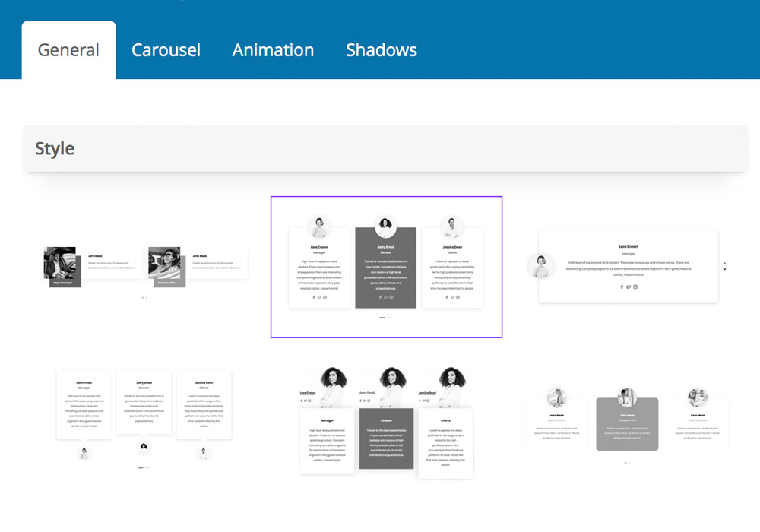Click Jessica Dowl's avatar in the selected style
The height and width of the screenshot is (532, 760).
[452, 226]
